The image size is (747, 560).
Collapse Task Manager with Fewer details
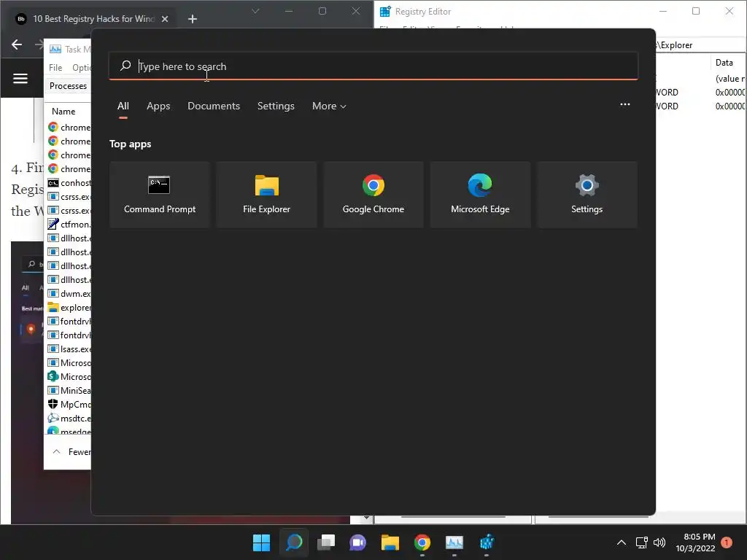point(71,451)
